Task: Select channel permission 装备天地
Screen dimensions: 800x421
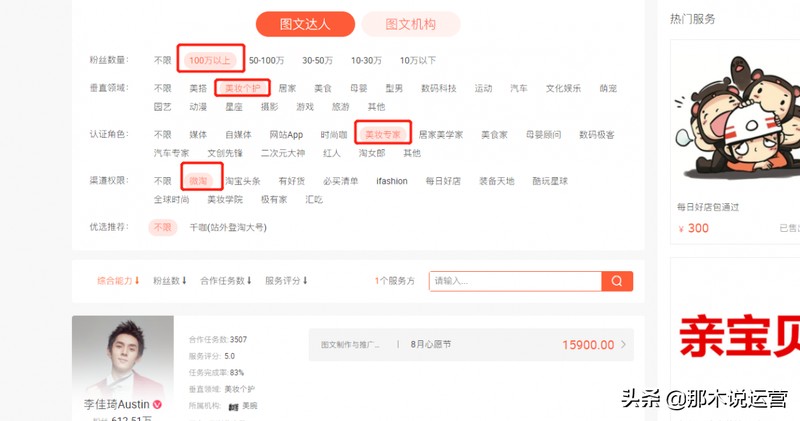Action: tap(497, 181)
